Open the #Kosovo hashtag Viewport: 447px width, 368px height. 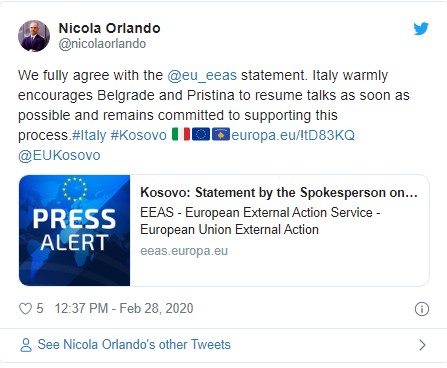tap(138, 135)
